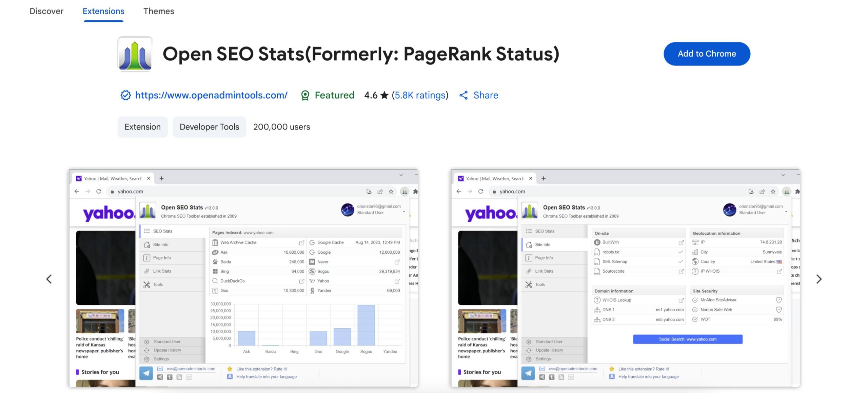Open the Themes tab

pyautogui.click(x=159, y=11)
